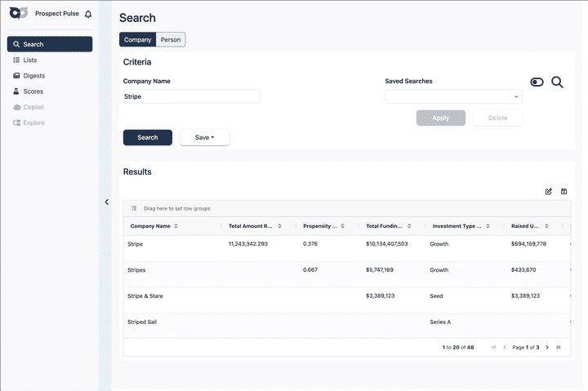The image size is (588, 391).
Task: Go to next results page
Action: coord(547,348)
